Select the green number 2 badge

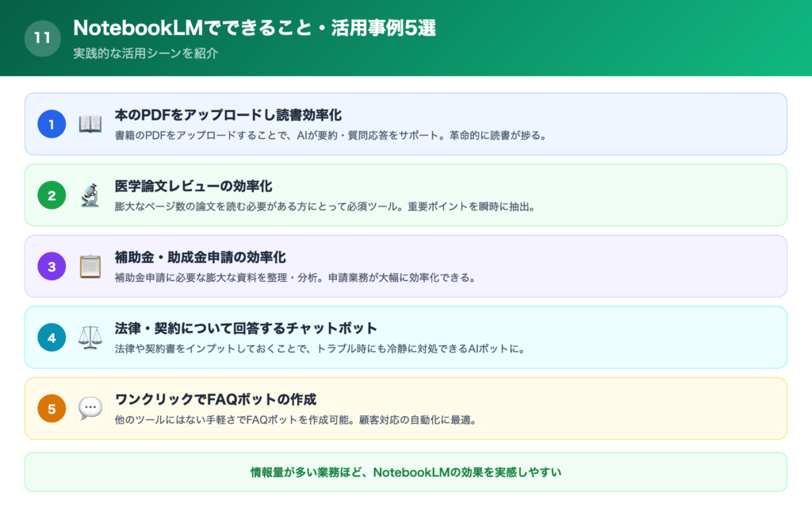coord(51,194)
